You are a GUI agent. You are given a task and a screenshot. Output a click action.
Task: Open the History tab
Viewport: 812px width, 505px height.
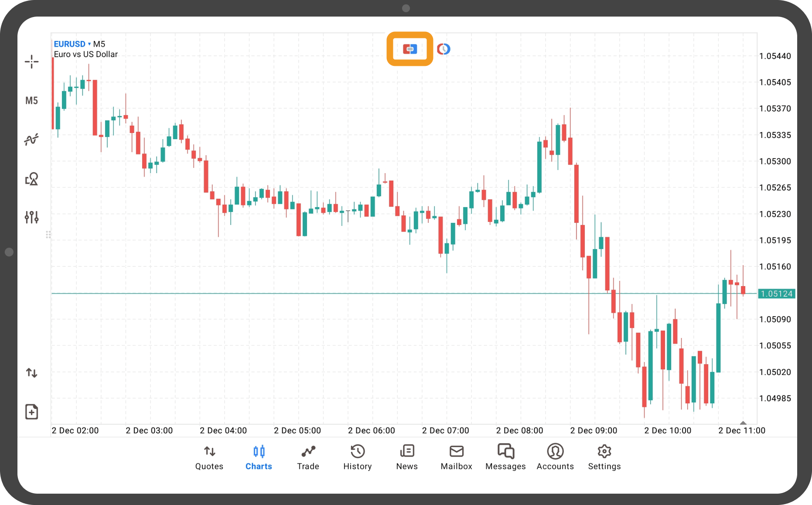pyautogui.click(x=358, y=457)
